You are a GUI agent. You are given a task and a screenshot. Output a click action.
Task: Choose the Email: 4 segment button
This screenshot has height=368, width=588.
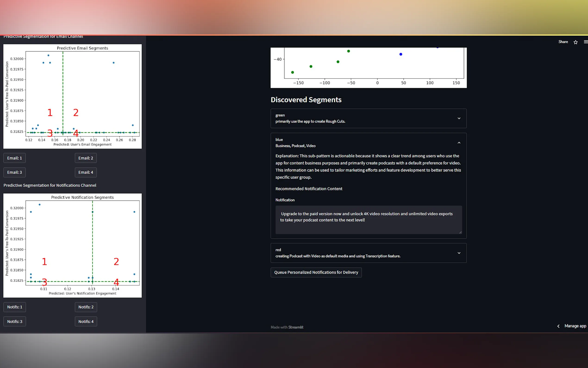[86, 172]
